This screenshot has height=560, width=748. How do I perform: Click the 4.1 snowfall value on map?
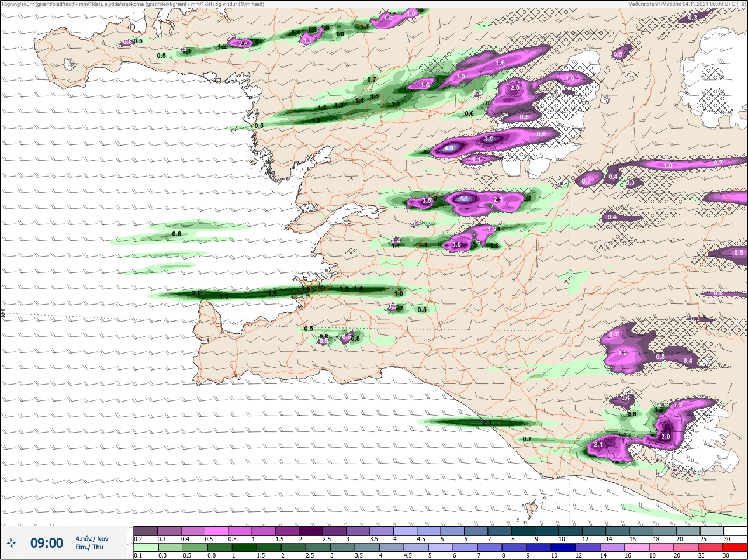(464, 199)
